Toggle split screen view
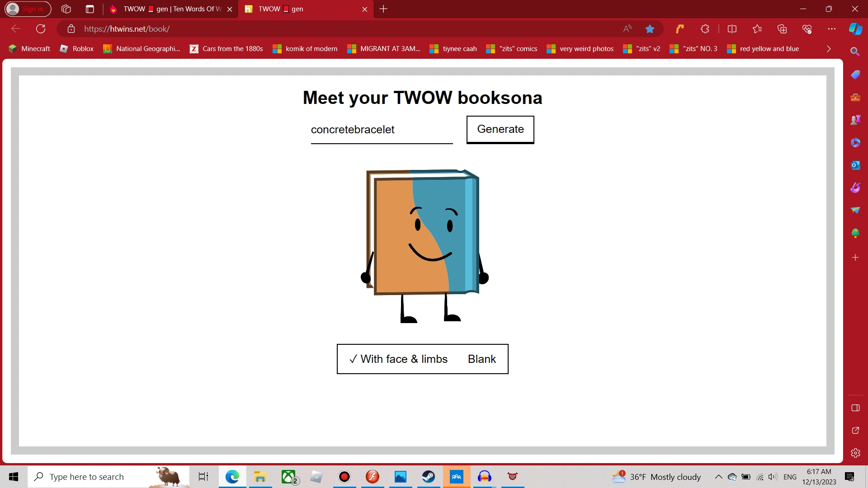The image size is (868, 488). [732, 28]
